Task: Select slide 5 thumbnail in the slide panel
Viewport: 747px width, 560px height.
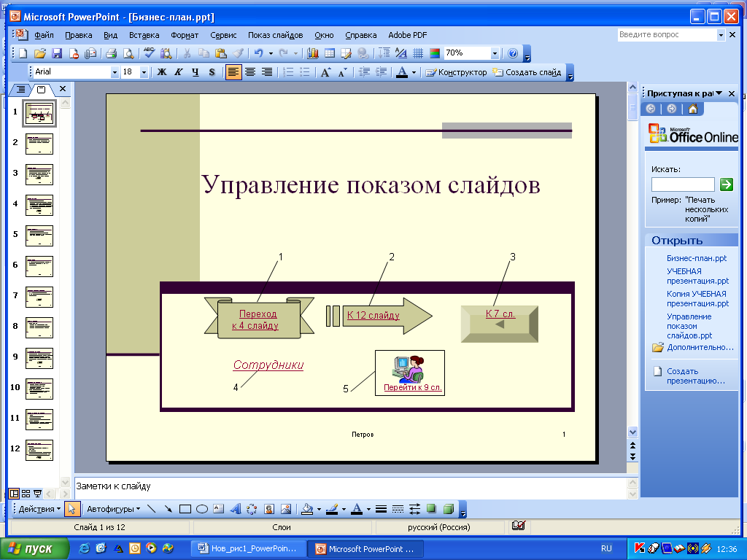Action: click(x=39, y=236)
